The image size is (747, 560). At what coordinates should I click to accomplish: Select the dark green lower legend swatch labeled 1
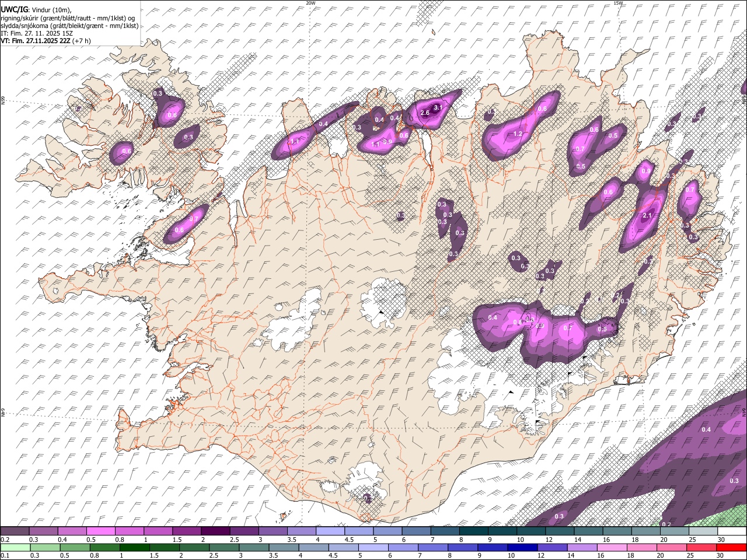(135, 548)
